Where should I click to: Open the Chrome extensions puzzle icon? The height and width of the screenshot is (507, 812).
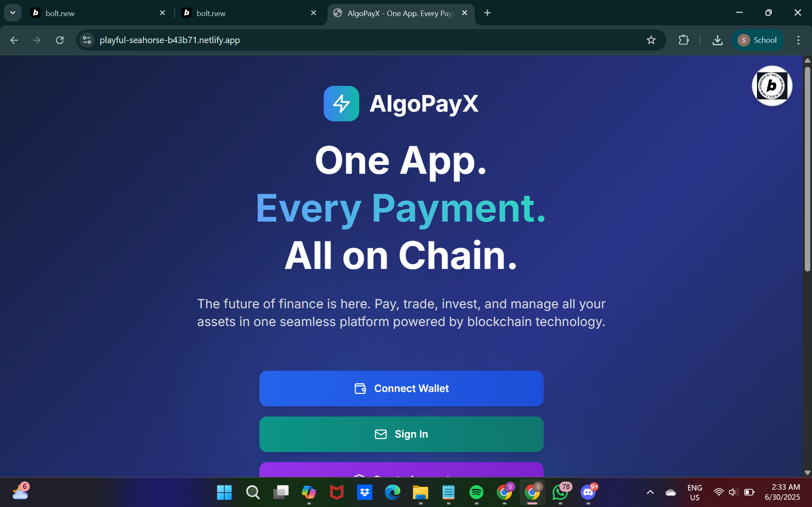click(683, 40)
